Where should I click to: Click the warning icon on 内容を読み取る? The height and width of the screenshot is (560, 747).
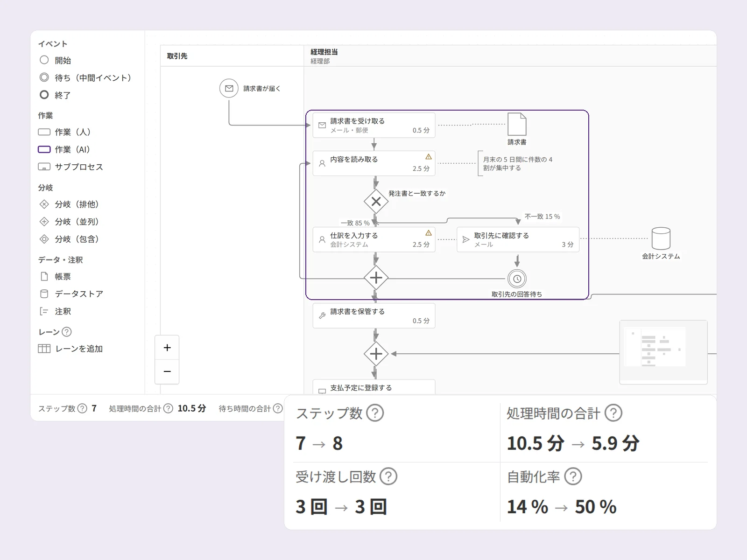(429, 157)
